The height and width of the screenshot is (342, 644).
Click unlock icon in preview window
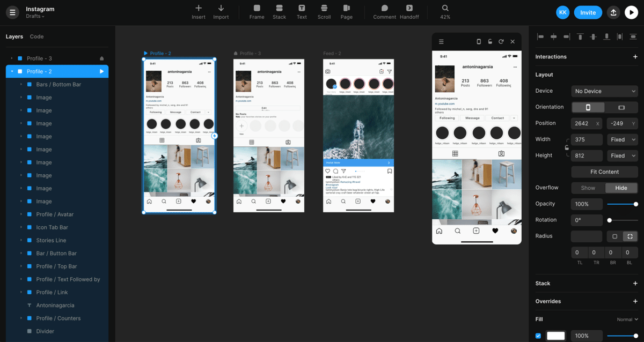point(490,41)
